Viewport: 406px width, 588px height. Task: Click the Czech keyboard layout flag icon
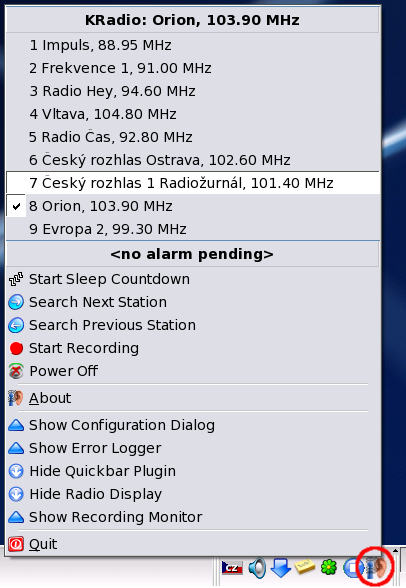pyautogui.click(x=232, y=568)
